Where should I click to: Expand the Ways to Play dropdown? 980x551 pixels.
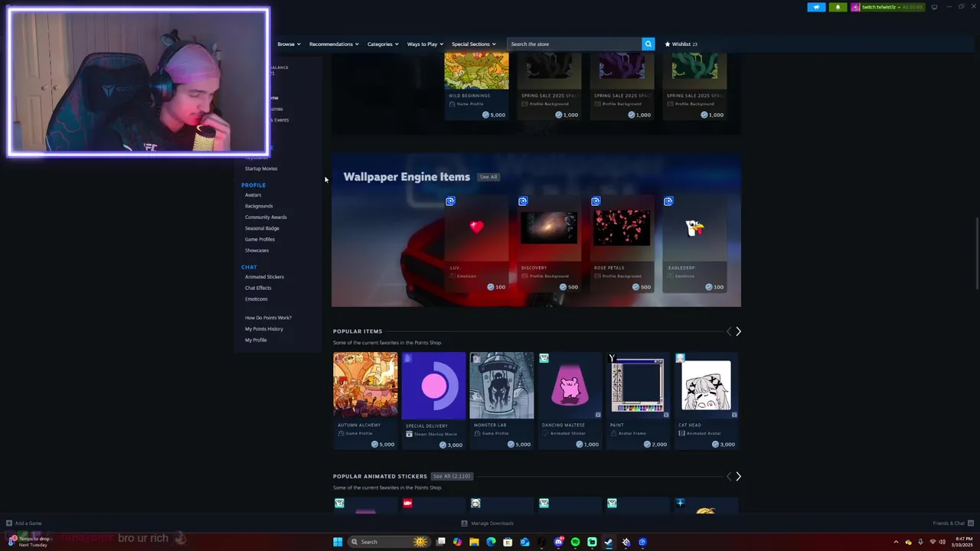[x=425, y=44]
